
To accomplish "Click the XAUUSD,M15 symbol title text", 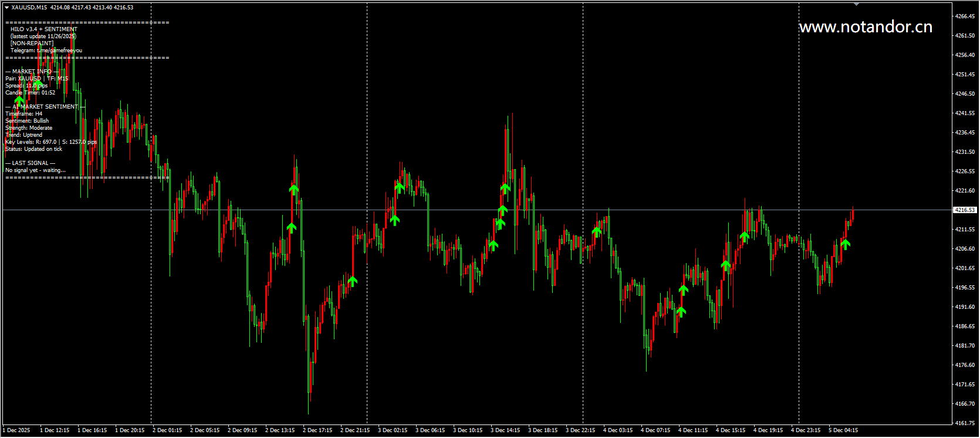I will (x=29, y=8).
